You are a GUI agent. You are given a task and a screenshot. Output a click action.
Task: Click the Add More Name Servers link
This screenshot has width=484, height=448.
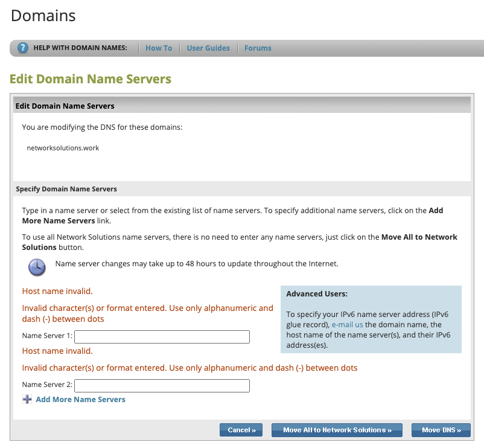tap(80, 399)
